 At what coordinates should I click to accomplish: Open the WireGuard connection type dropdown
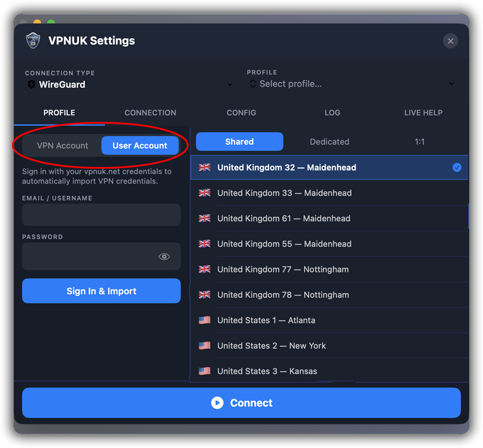click(x=129, y=84)
